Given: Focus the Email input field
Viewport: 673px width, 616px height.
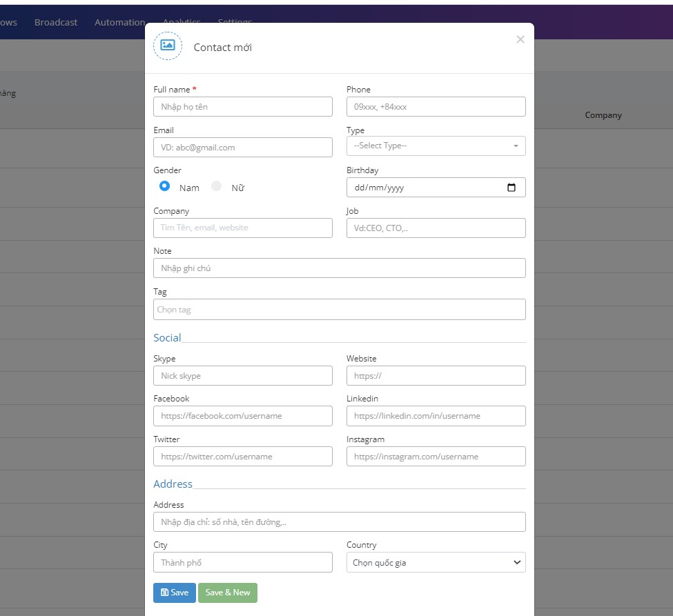Looking at the screenshot, I should pyautogui.click(x=242, y=147).
